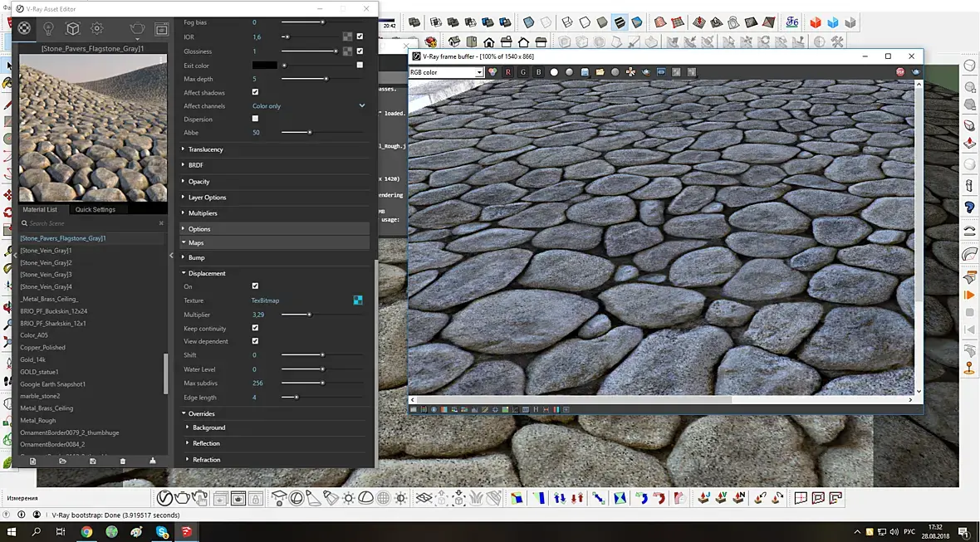This screenshot has height=542, width=980.
Task: Save material to file with floppy icon
Action: point(92,461)
